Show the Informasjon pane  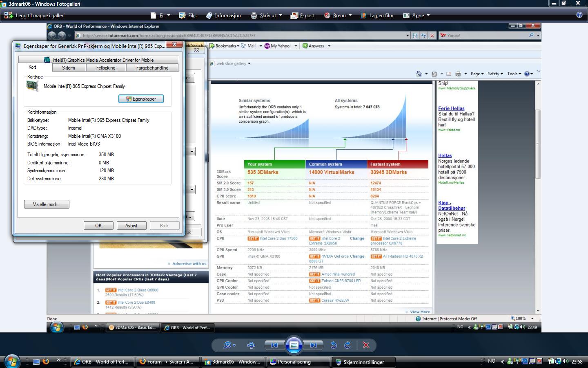223,16
